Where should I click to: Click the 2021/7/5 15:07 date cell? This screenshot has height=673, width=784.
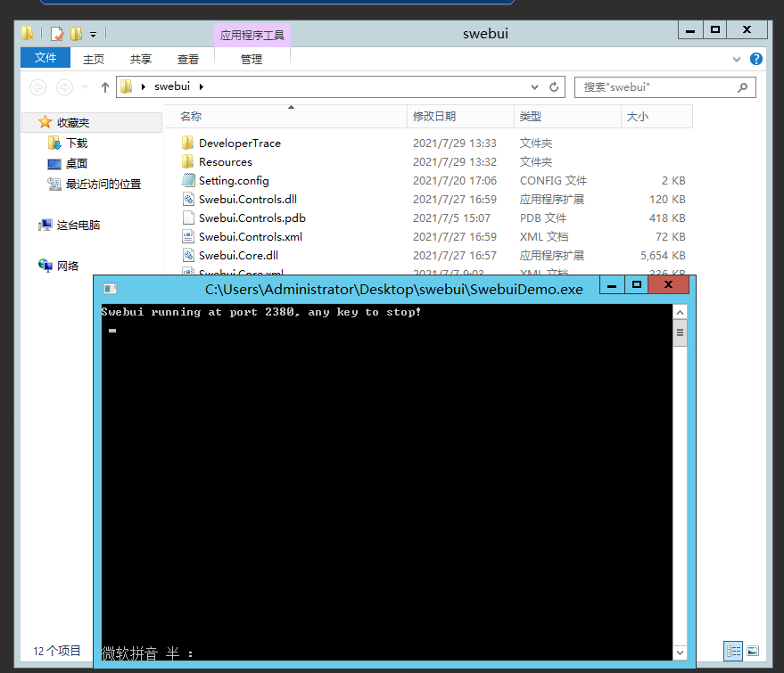451,217
